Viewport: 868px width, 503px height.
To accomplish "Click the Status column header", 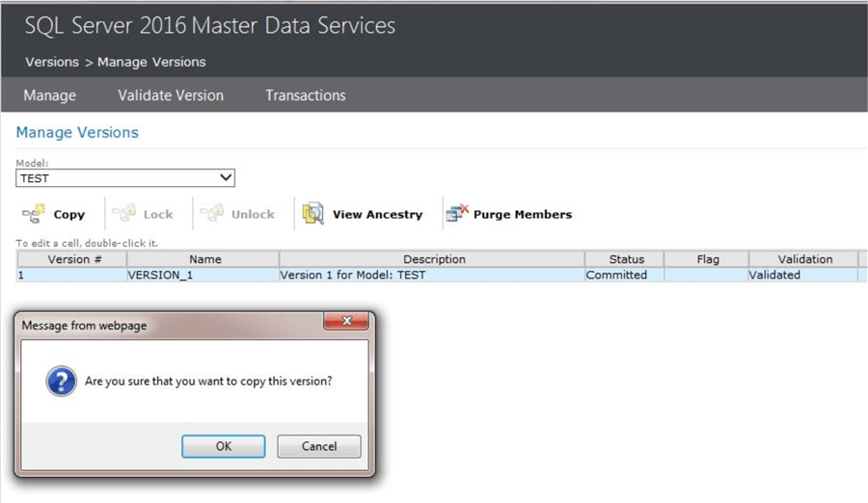I will point(624,259).
